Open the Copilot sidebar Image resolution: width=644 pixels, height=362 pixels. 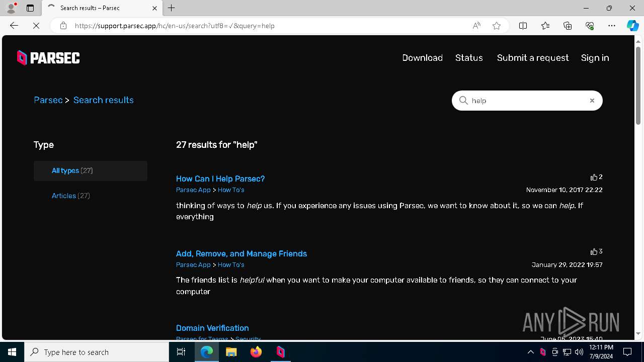632,26
